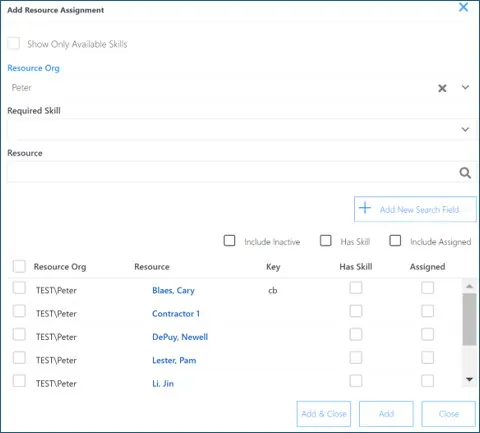Image resolution: width=480 pixels, height=433 pixels.
Task: Click TEST\Peter in the Li, Jin row
Action: (x=56, y=384)
